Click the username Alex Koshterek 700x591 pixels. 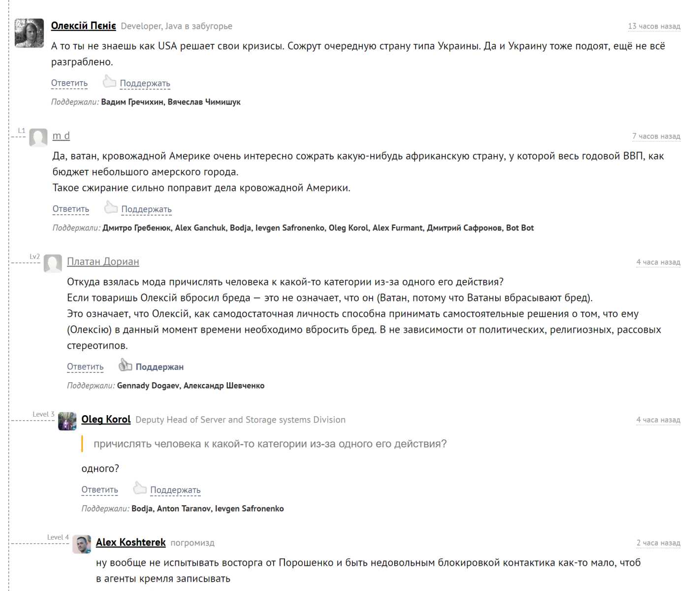(x=130, y=542)
